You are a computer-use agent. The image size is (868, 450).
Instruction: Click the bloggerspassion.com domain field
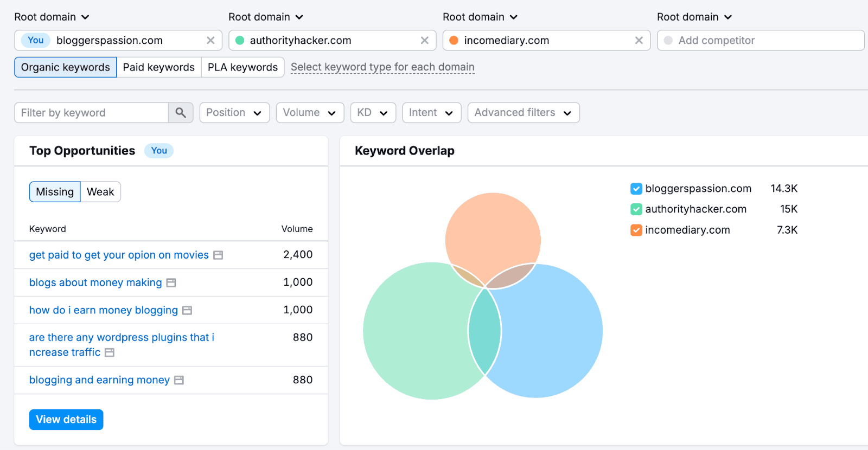tap(118, 40)
